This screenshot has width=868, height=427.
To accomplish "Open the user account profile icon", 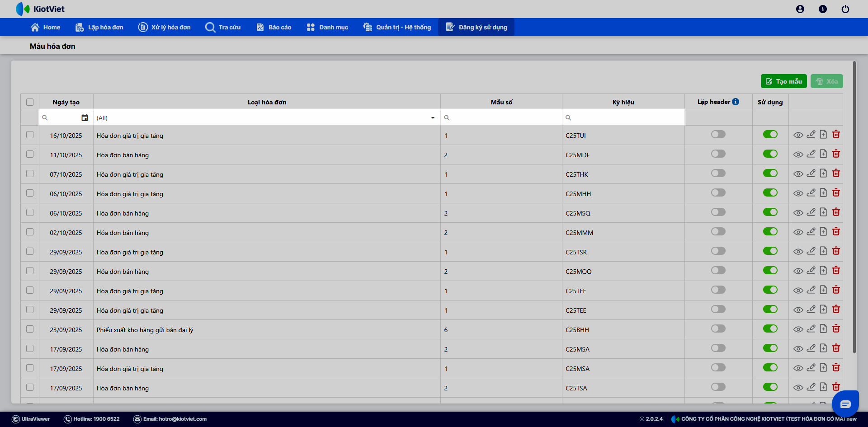I will pyautogui.click(x=800, y=9).
